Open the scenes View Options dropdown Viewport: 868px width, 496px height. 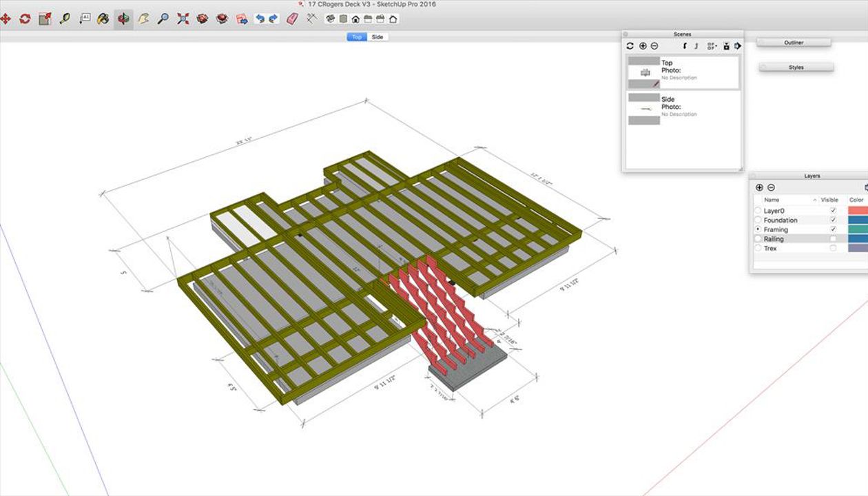[x=712, y=46]
